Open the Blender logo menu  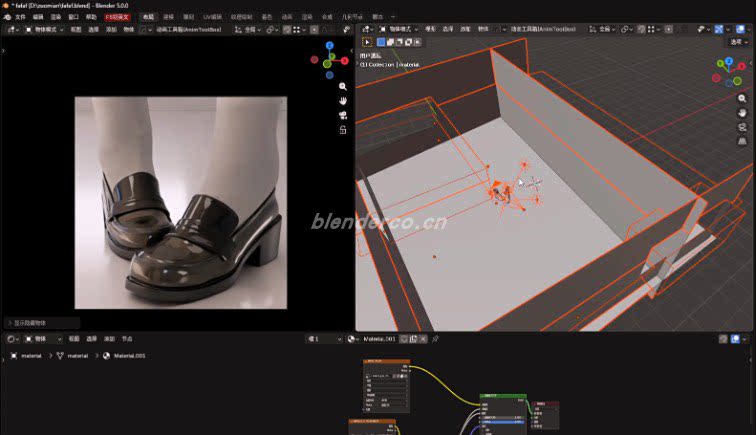[7, 17]
